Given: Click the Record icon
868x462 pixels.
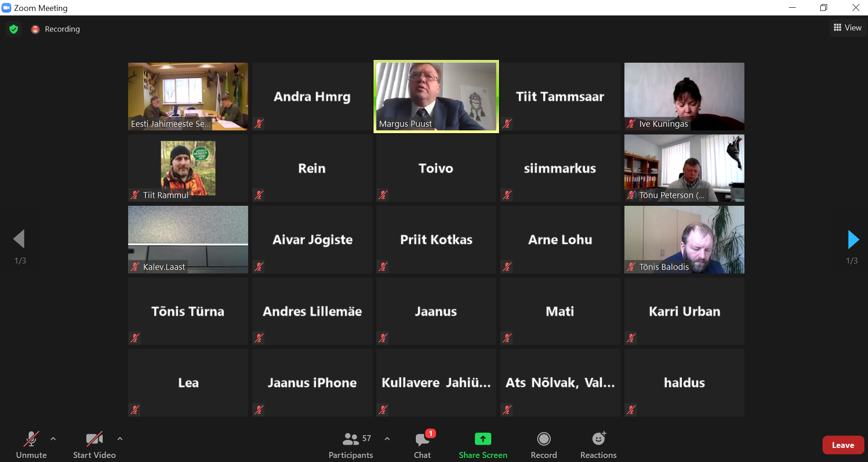Looking at the screenshot, I should [544, 439].
